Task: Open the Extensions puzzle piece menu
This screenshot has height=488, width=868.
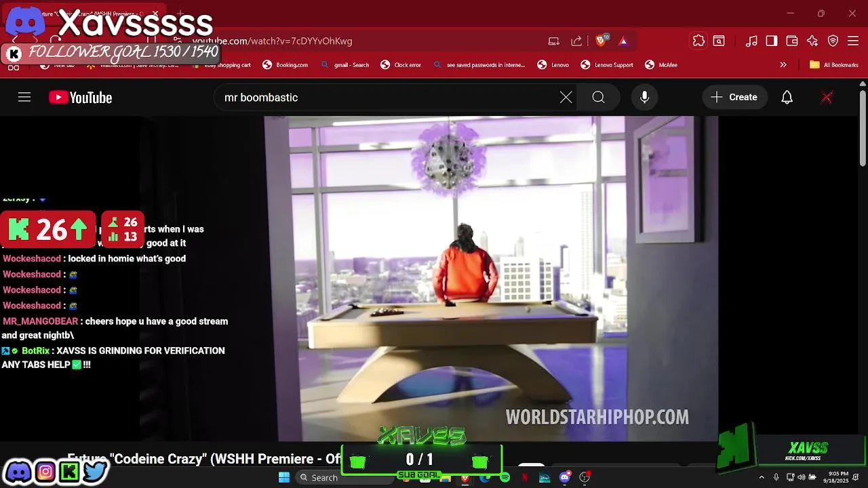Action: (x=698, y=41)
